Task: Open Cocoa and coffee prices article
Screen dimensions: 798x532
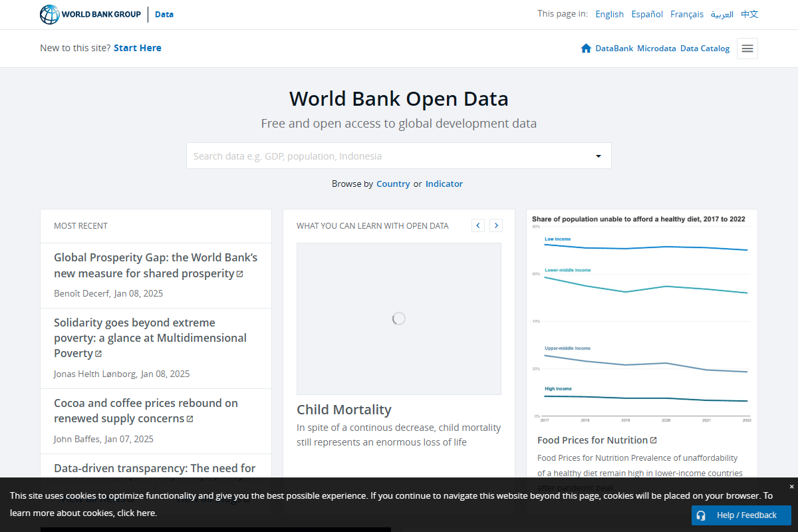Action: point(146,411)
